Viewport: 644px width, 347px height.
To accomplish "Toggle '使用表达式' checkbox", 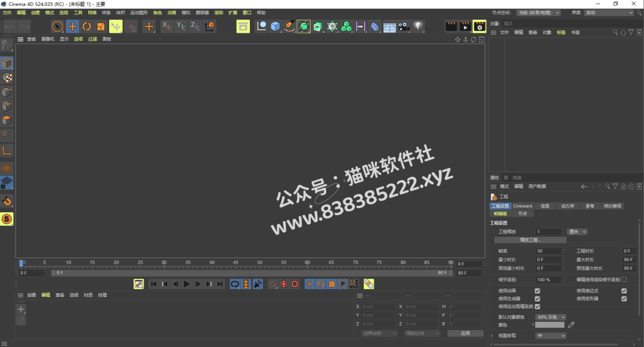I will pos(624,291).
